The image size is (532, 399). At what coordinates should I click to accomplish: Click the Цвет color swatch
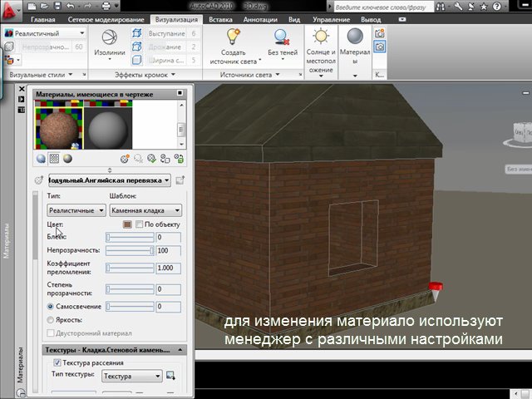pos(127,224)
